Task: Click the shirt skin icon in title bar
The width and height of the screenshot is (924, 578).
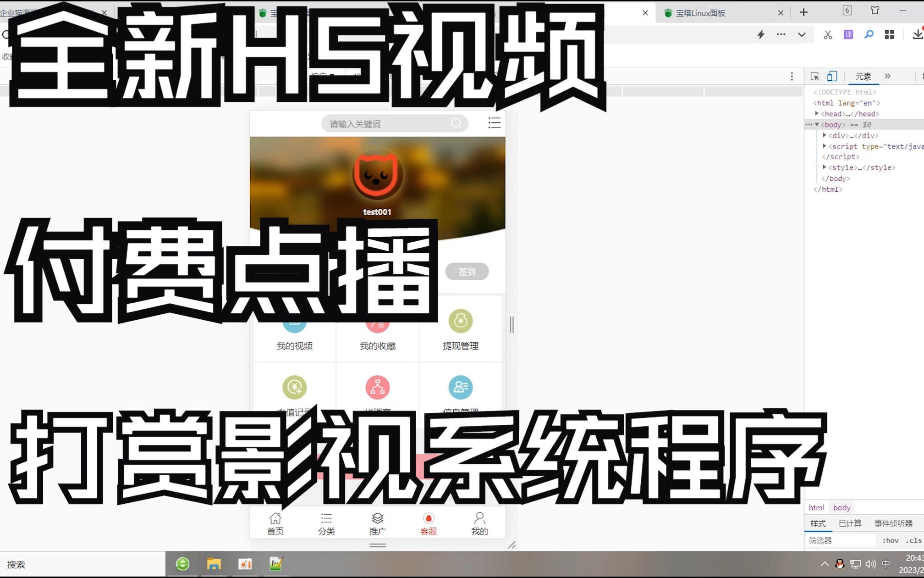Action: (x=875, y=10)
